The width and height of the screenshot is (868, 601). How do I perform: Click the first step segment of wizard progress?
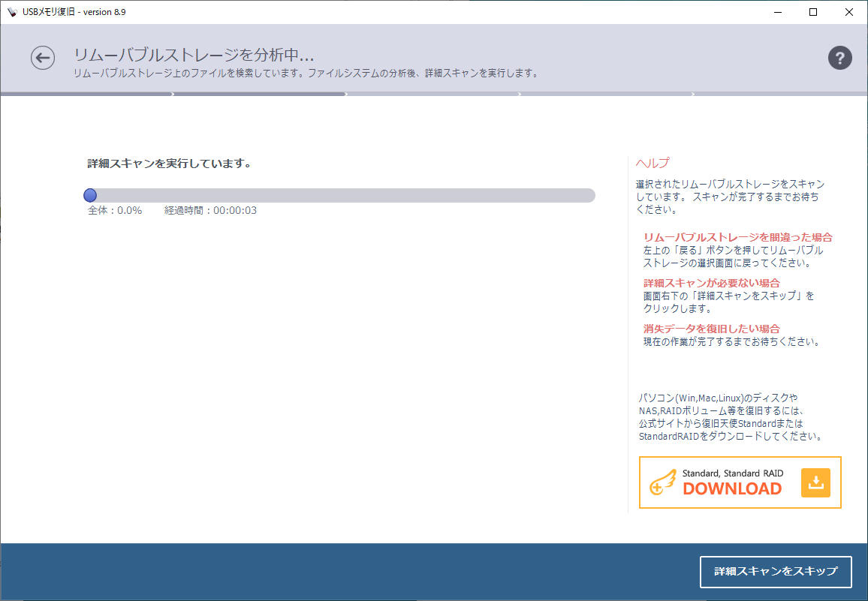coord(87,94)
